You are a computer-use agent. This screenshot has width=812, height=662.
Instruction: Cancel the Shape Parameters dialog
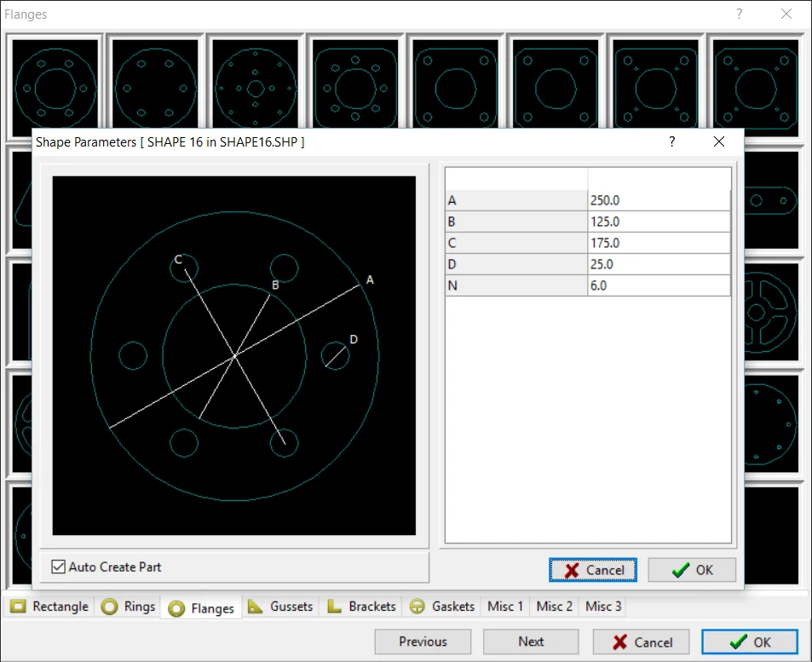click(x=593, y=570)
